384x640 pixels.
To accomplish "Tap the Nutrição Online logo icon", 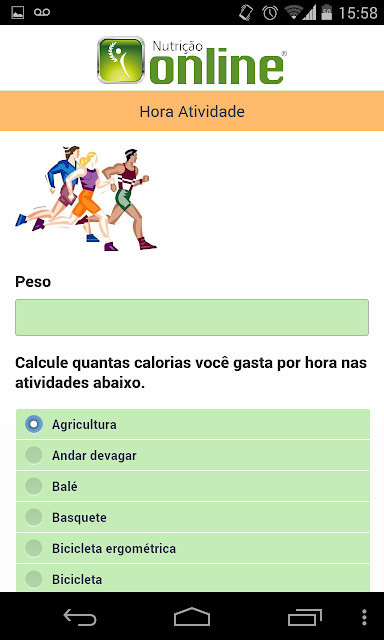I will tap(121, 60).
